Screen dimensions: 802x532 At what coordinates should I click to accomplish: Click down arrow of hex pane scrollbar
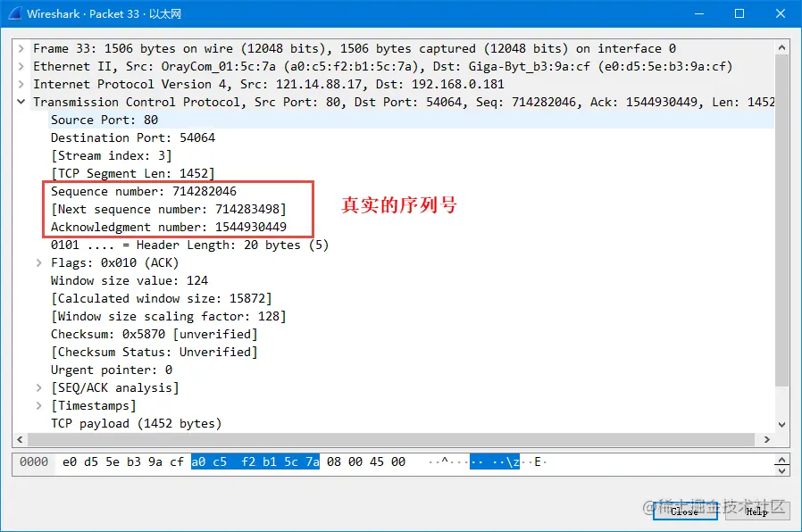[781, 470]
